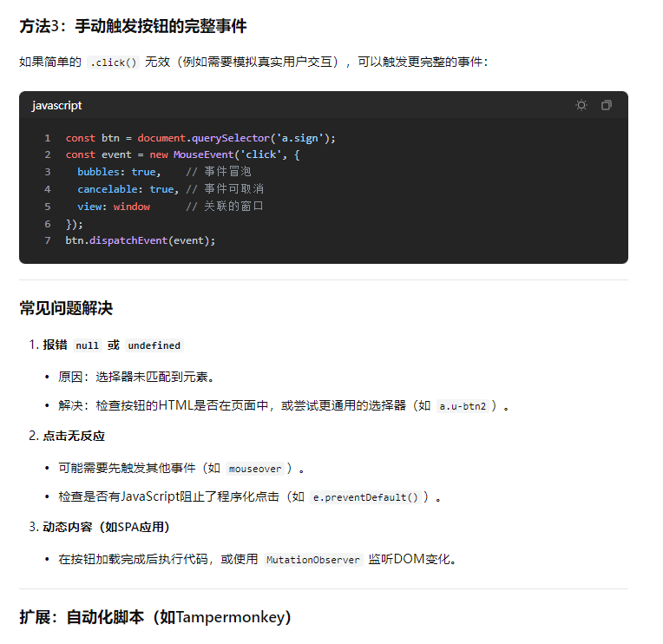Viewport: 663px width, 644px height.
Task: Click the inline code 'e.preventDefault()'
Action: click(x=365, y=497)
